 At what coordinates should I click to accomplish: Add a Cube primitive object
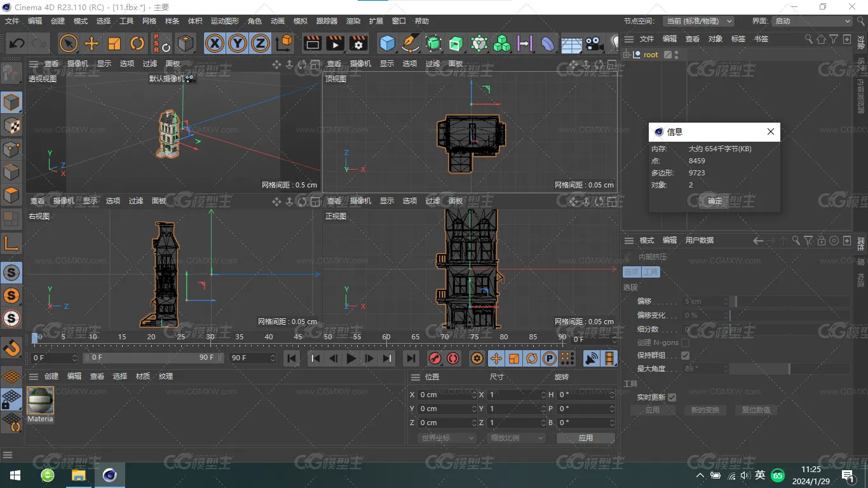387,43
